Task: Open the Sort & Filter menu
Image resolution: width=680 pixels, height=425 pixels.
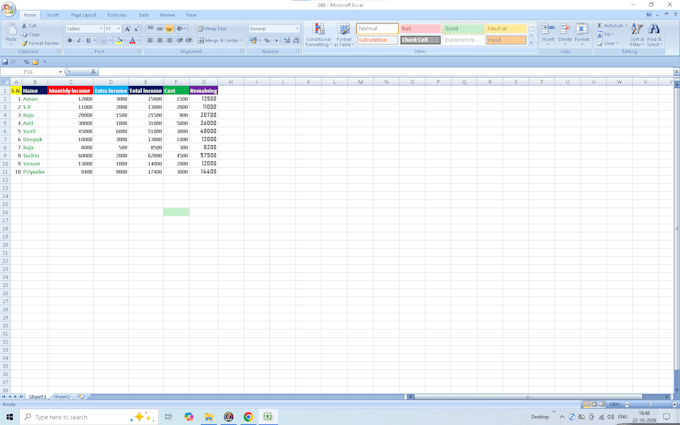Action: click(x=637, y=34)
